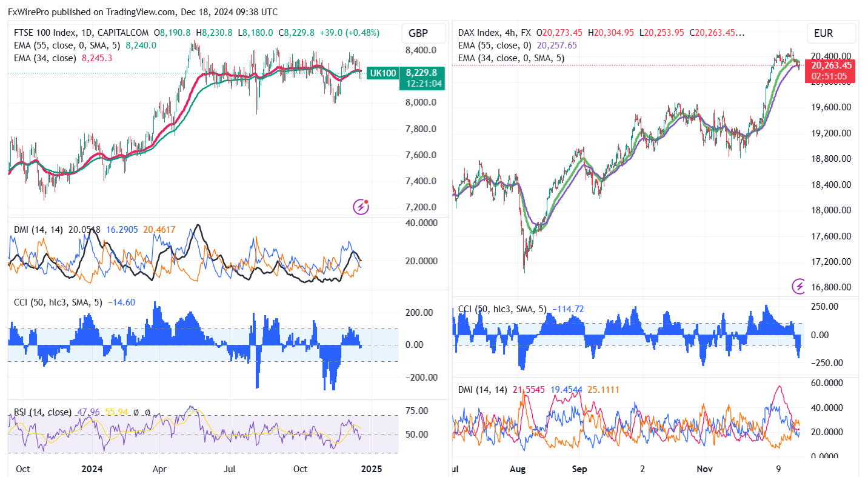
Task: Click the 19,600.00 price axis label
Action: tap(832, 107)
